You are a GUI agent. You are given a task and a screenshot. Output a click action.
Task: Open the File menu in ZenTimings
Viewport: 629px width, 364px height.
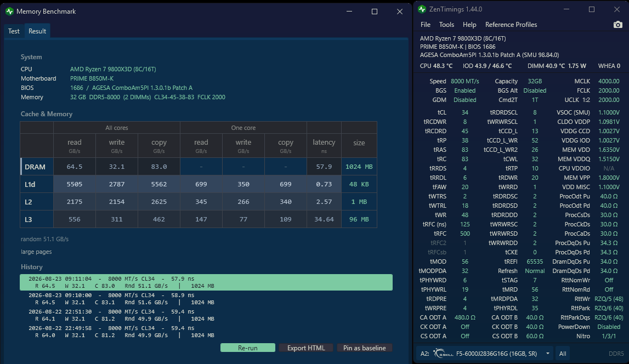(x=425, y=25)
